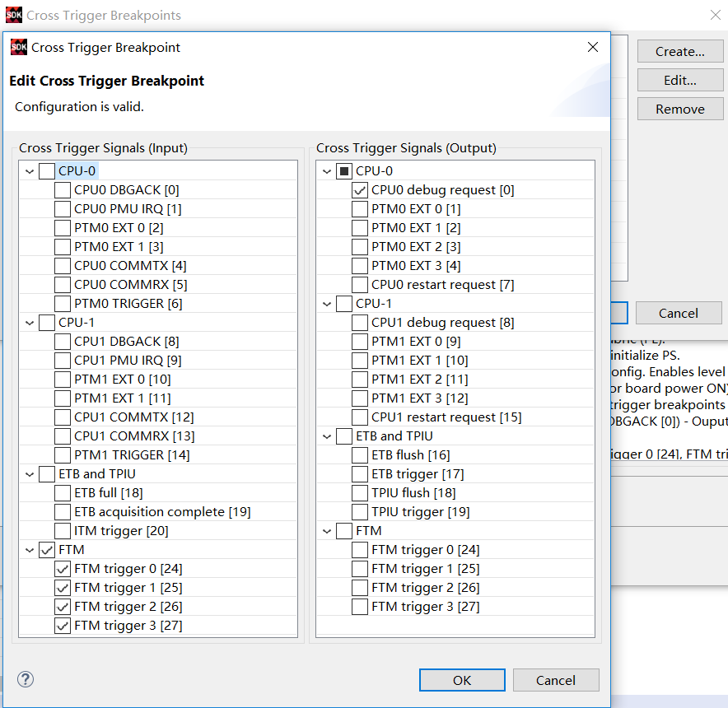
Task: Collapse the output CPU-0 tree node
Action: click(327, 171)
